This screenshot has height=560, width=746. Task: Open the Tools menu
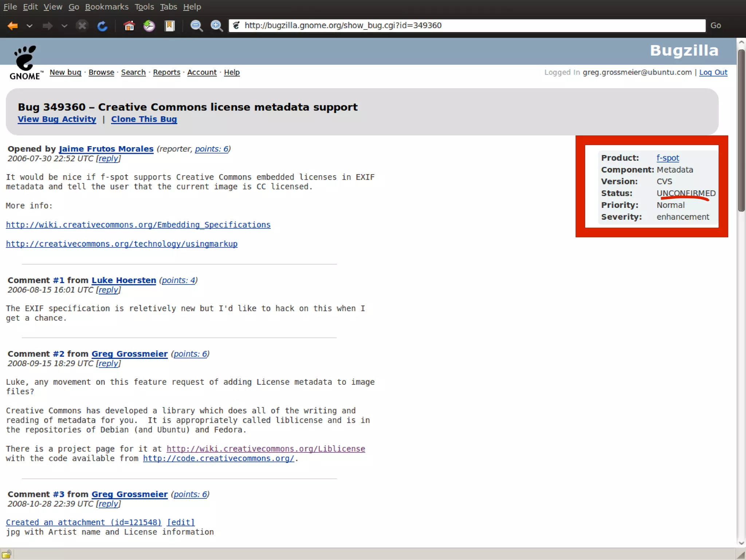[144, 7]
